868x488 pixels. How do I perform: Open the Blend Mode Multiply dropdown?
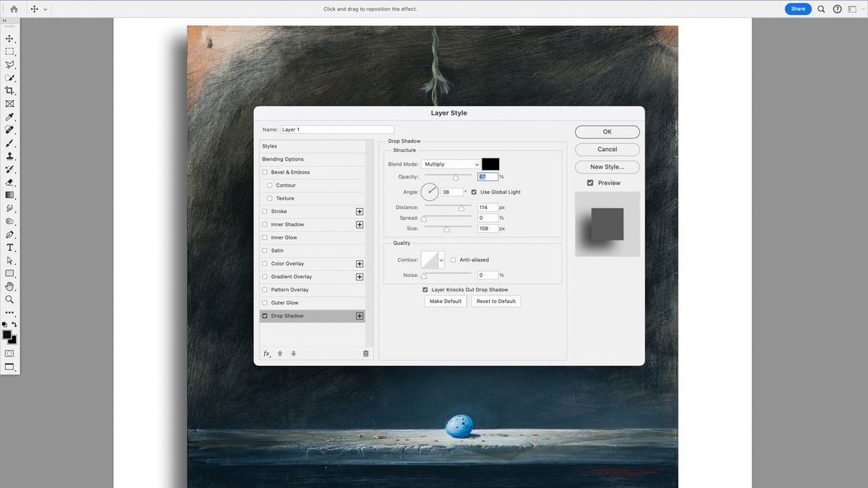coord(451,165)
